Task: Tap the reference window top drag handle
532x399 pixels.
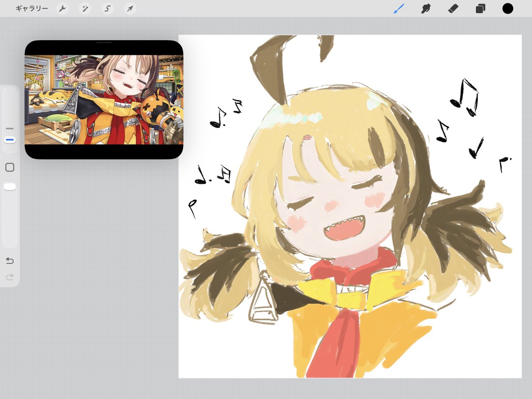Action: 104,43
